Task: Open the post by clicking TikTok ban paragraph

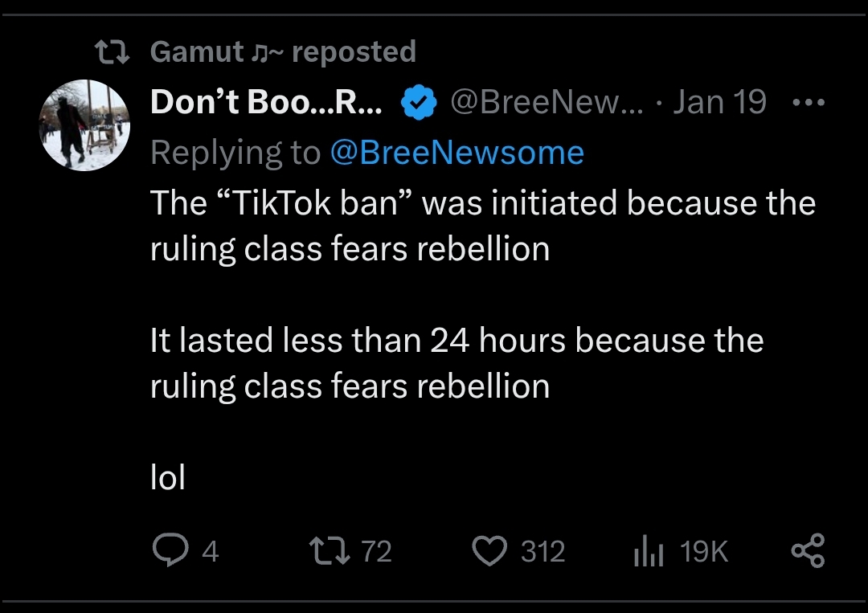Action: coord(483,226)
